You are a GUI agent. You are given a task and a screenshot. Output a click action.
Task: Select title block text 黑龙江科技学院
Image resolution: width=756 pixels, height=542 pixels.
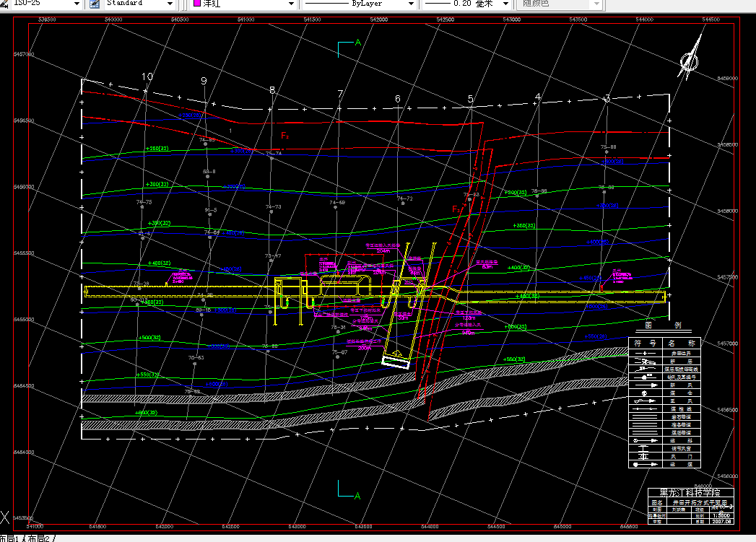(690, 492)
